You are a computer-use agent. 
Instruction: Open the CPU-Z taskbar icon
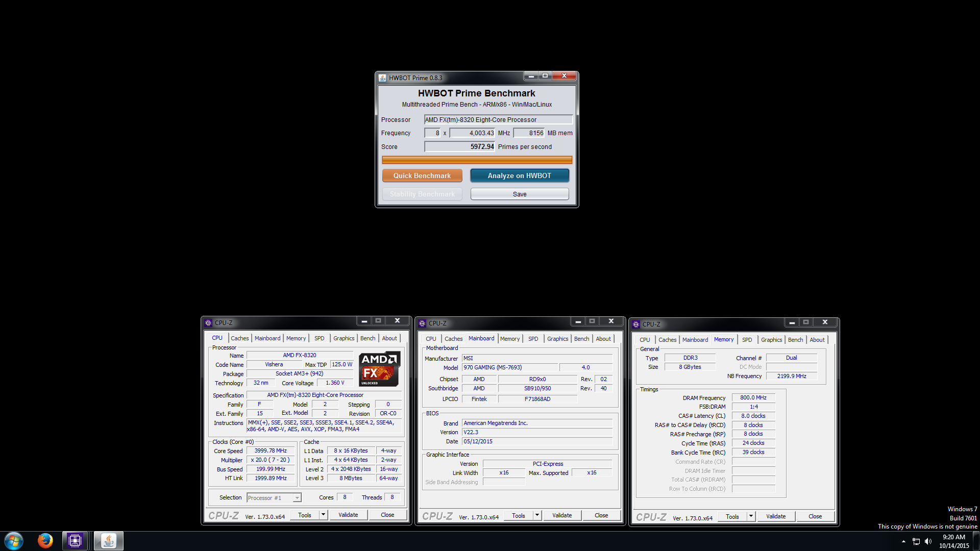75,541
